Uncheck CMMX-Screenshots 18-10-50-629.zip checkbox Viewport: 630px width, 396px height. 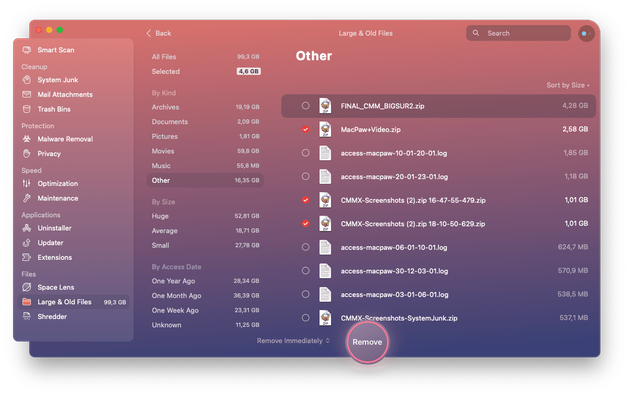[x=306, y=224]
